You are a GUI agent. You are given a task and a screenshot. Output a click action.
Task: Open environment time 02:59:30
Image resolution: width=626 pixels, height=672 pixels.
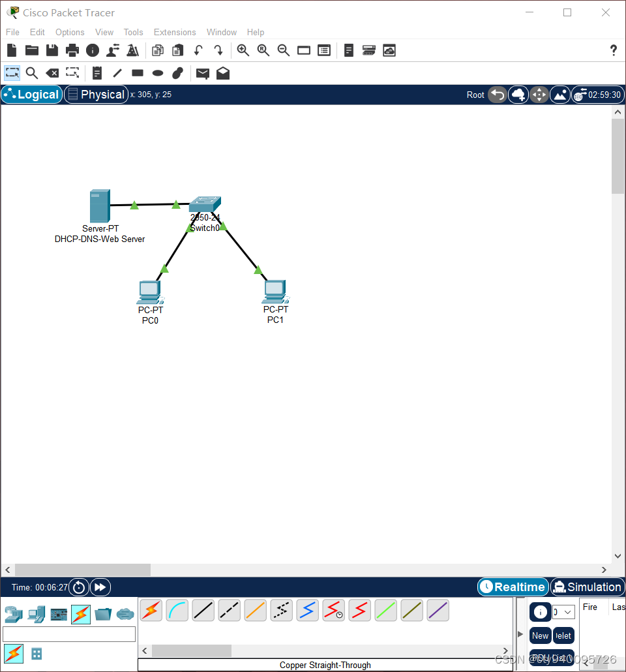point(598,95)
